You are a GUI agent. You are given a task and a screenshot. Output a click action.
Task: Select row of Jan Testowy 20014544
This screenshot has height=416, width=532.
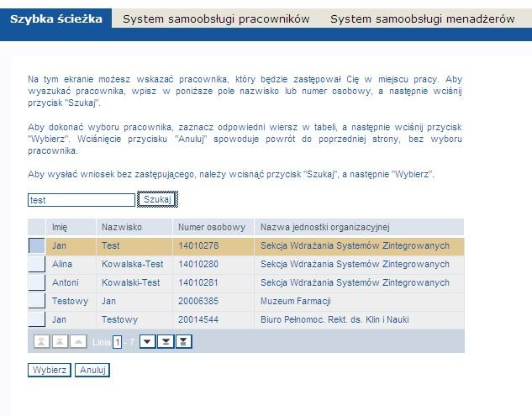37,319
